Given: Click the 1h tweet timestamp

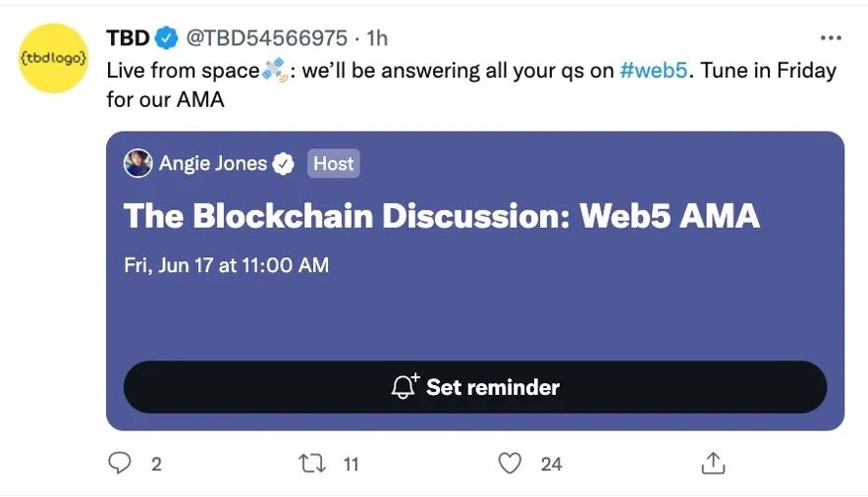Looking at the screenshot, I should click(x=377, y=38).
